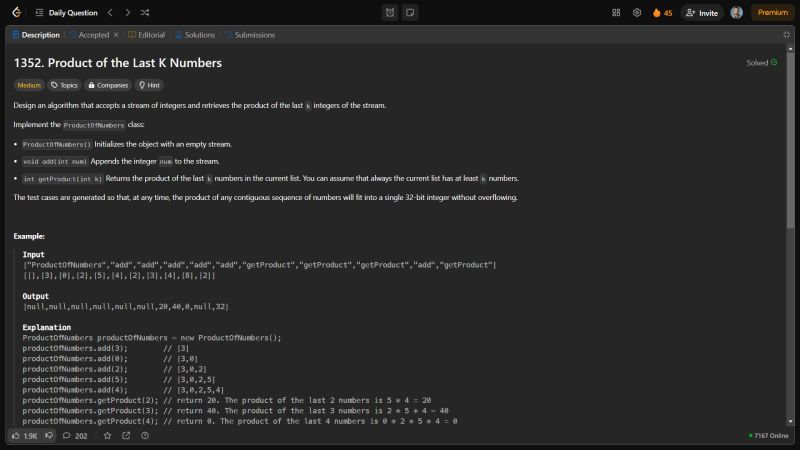Click the LeetCode logo icon

point(14,13)
